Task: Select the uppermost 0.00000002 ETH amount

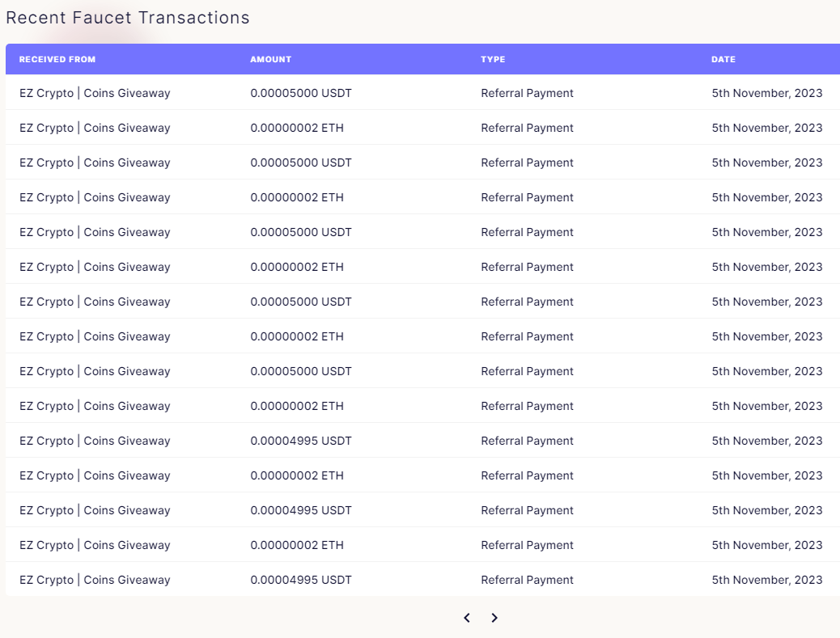Action: click(297, 128)
